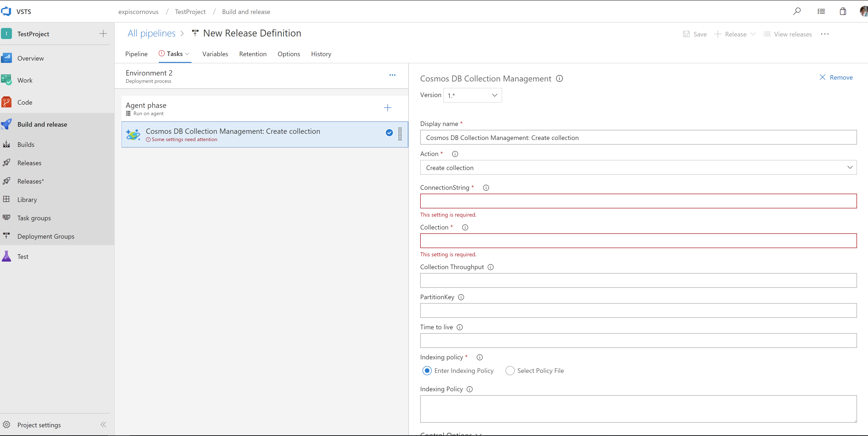Switch to the Retention tab

coord(253,54)
